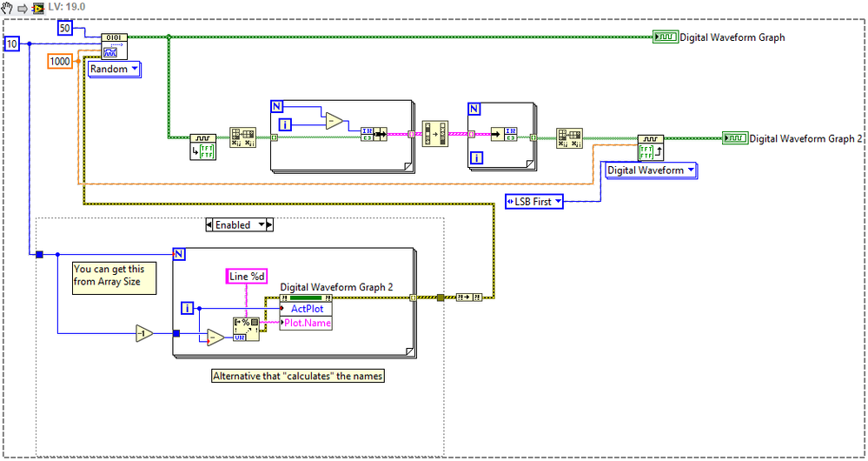The width and height of the screenshot is (868, 461).
Task: Click the Digital Pattern Generator node icon
Action: (114, 47)
